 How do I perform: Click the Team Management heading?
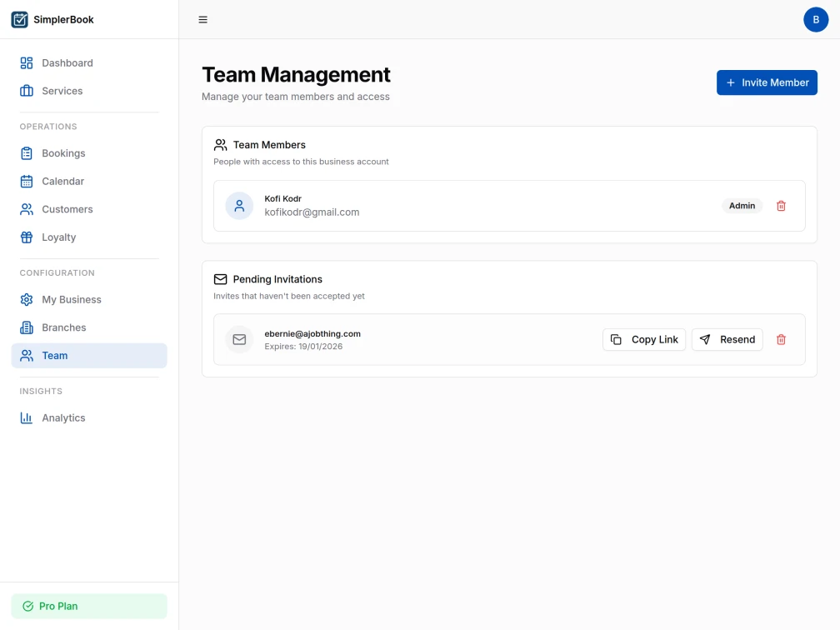[x=296, y=74]
